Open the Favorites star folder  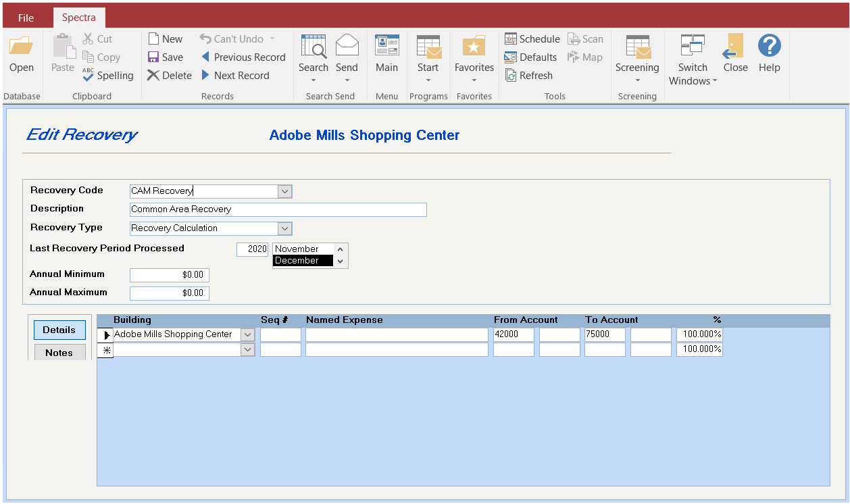click(x=474, y=59)
